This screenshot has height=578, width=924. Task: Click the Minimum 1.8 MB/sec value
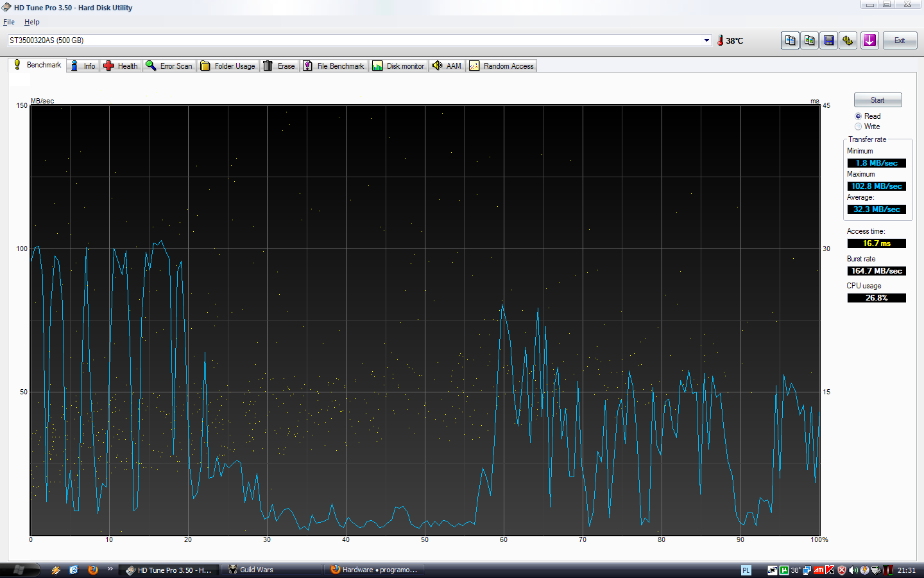pyautogui.click(x=877, y=163)
